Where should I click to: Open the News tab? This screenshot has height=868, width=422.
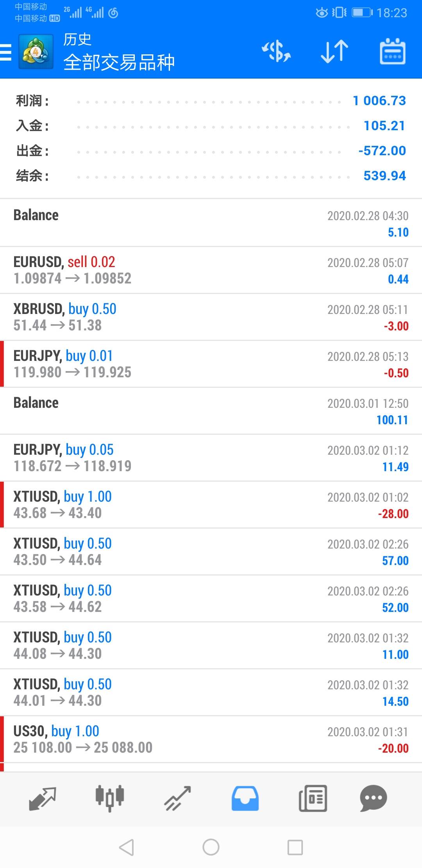tap(313, 799)
